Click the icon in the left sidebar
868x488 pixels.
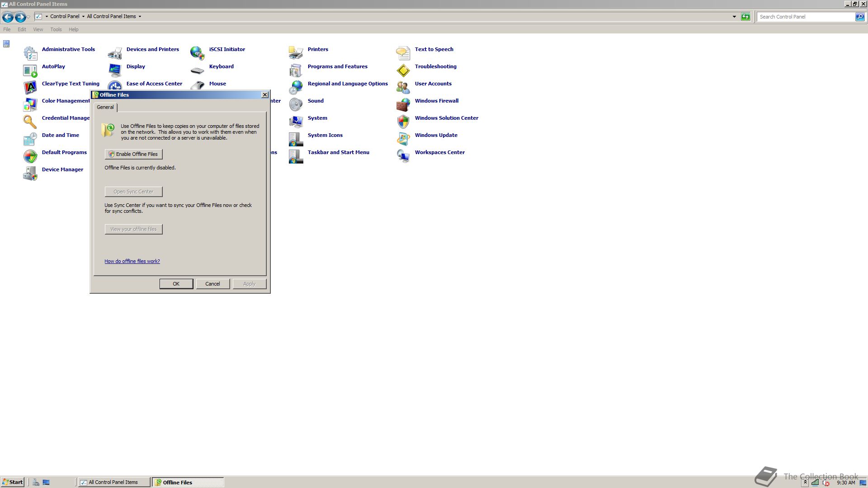pos(6,44)
